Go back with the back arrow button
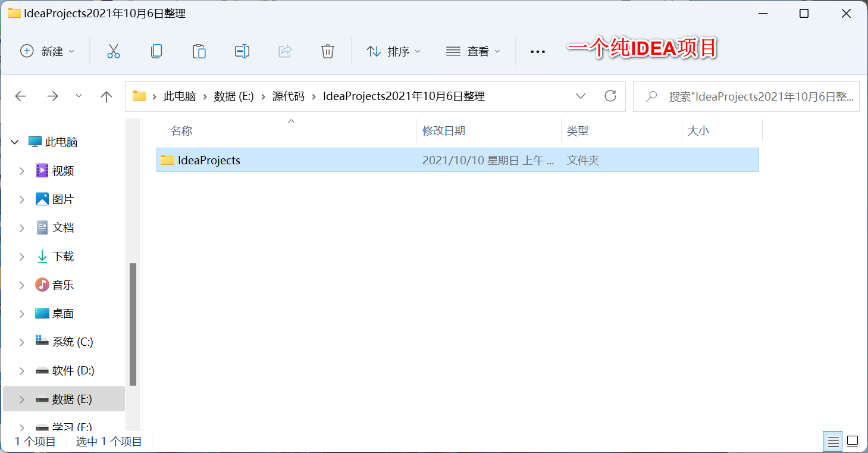 (21, 96)
